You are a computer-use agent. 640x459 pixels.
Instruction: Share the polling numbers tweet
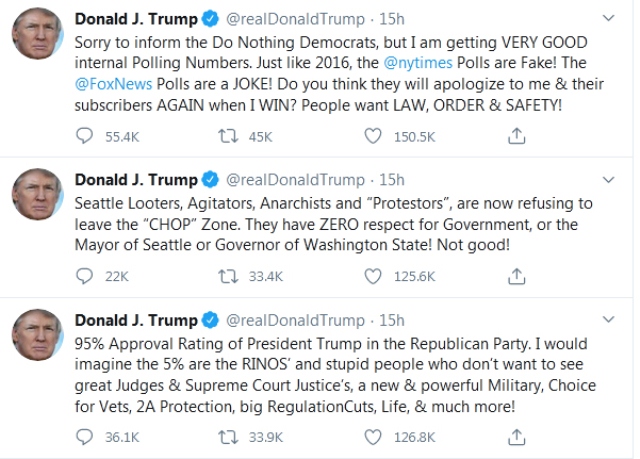pyautogui.click(x=516, y=137)
